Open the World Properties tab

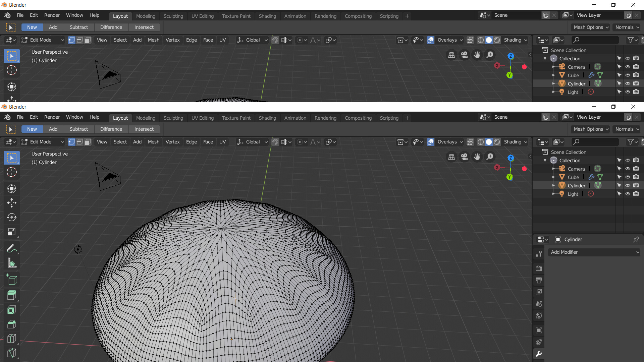pos(539,315)
